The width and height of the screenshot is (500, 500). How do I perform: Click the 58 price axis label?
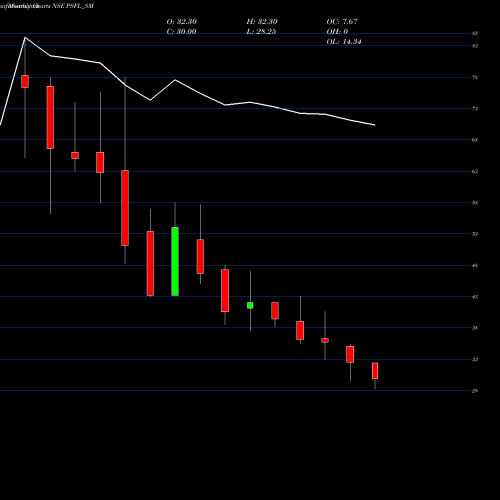(x=475, y=203)
